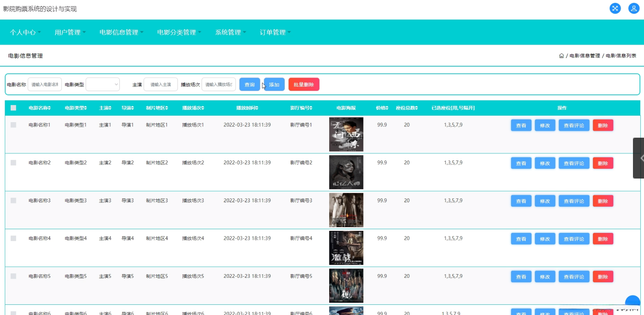The height and width of the screenshot is (315, 644).
Task: Click 查看评论 for 电影名称5 row
Action: [x=574, y=277]
